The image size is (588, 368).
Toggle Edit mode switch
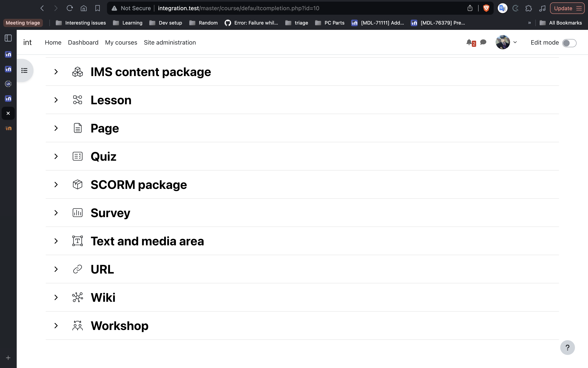tap(569, 43)
